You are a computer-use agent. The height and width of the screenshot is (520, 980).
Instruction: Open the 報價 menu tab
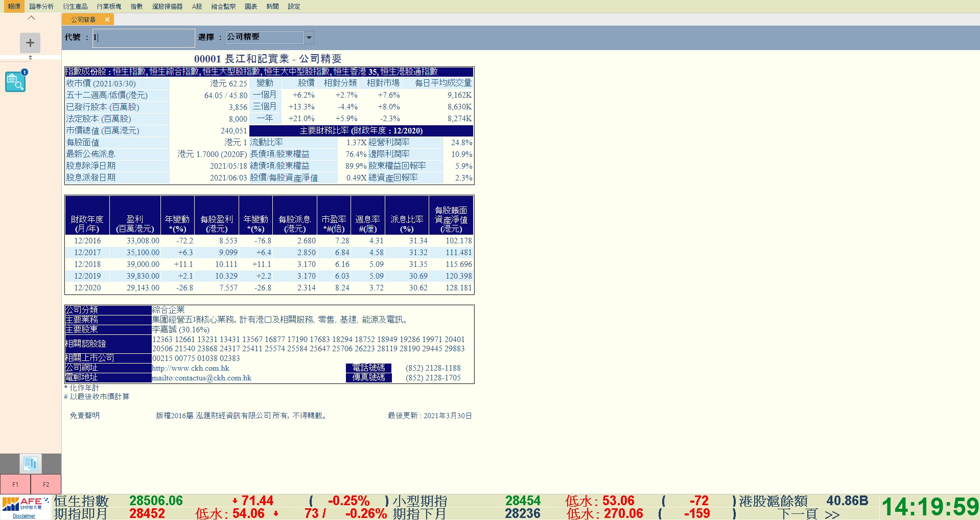tap(14, 6)
